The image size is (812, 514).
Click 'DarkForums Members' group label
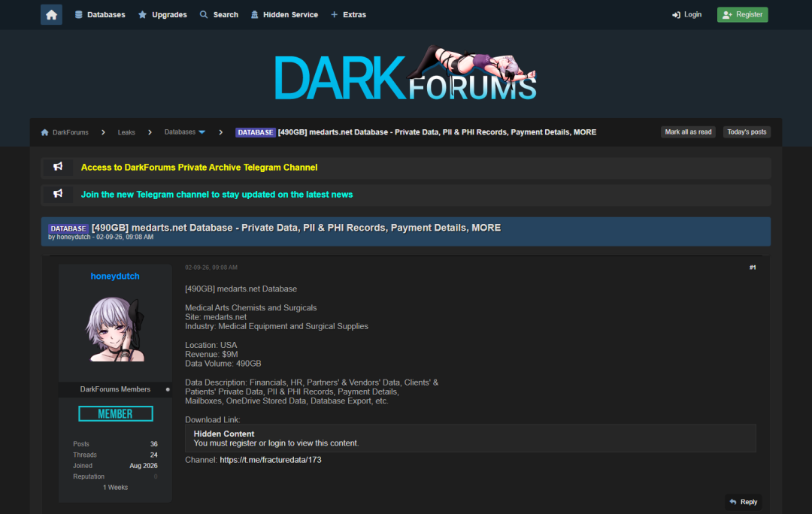point(115,389)
